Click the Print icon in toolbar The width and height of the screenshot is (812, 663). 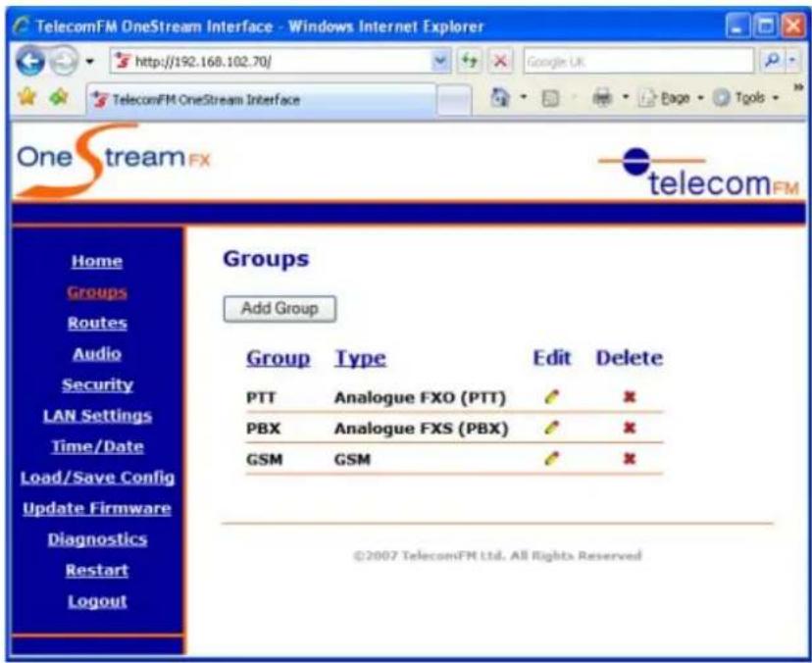click(602, 97)
